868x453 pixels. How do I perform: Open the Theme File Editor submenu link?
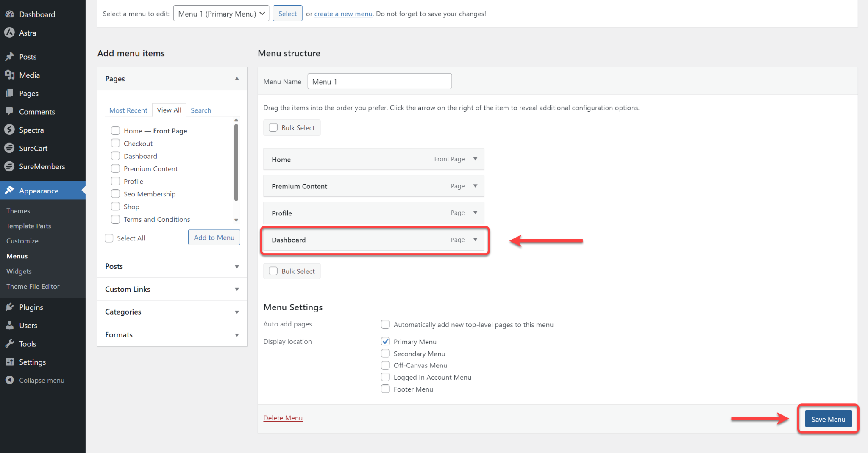[33, 286]
